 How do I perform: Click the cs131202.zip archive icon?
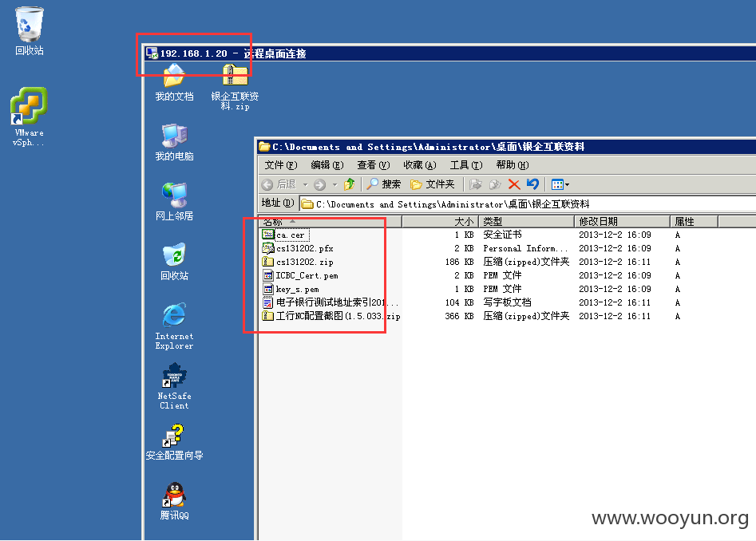click(268, 262)
